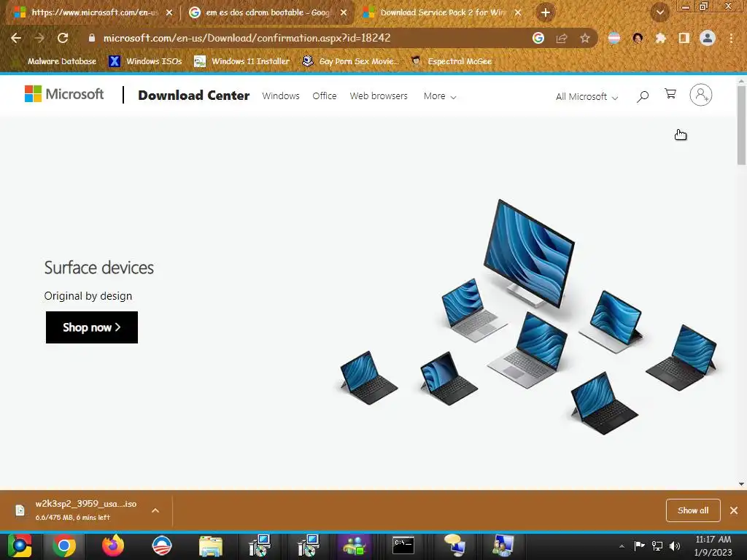Open the command prompt taskbar icon
747x560 pixels.
(x=403, y=545)
